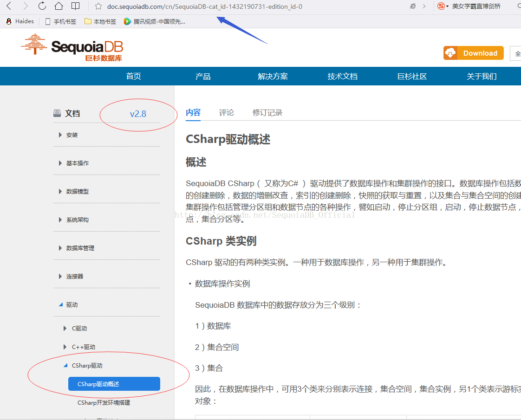Open the 手机书签 bookmark folder

[61, 22]
